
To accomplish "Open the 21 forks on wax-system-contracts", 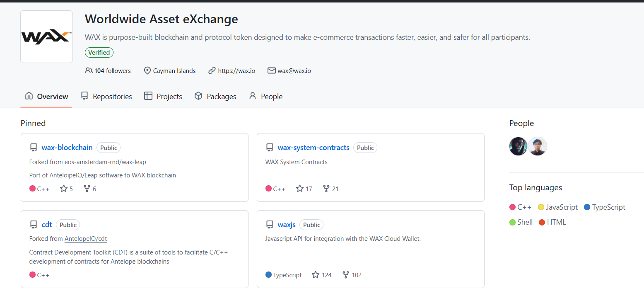I will [x=331, y=189].
